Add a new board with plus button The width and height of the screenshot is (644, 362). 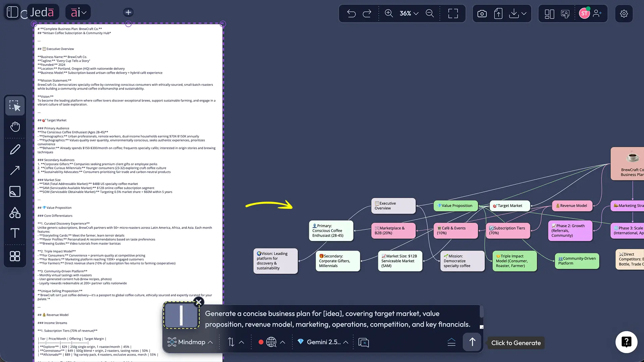[128, 12]
